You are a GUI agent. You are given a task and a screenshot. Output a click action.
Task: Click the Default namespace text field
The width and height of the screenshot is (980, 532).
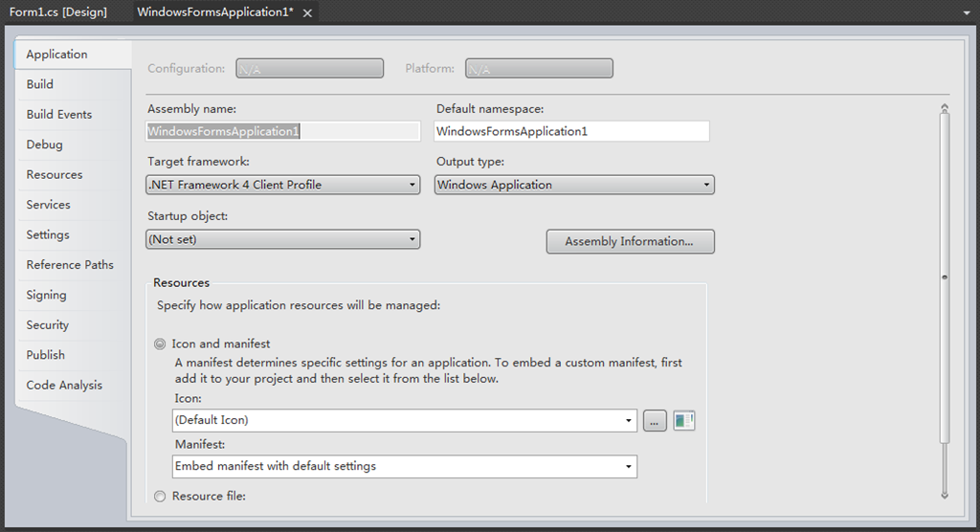coord(572,131)
